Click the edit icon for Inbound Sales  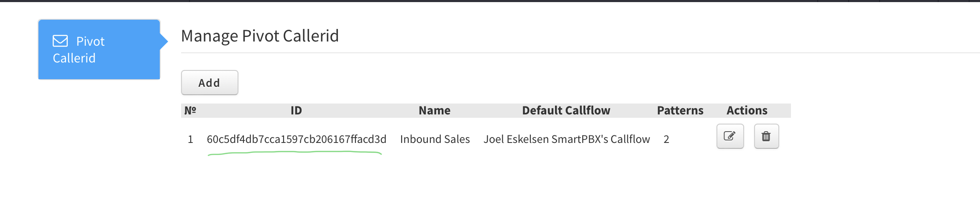[x=730, y=136]
